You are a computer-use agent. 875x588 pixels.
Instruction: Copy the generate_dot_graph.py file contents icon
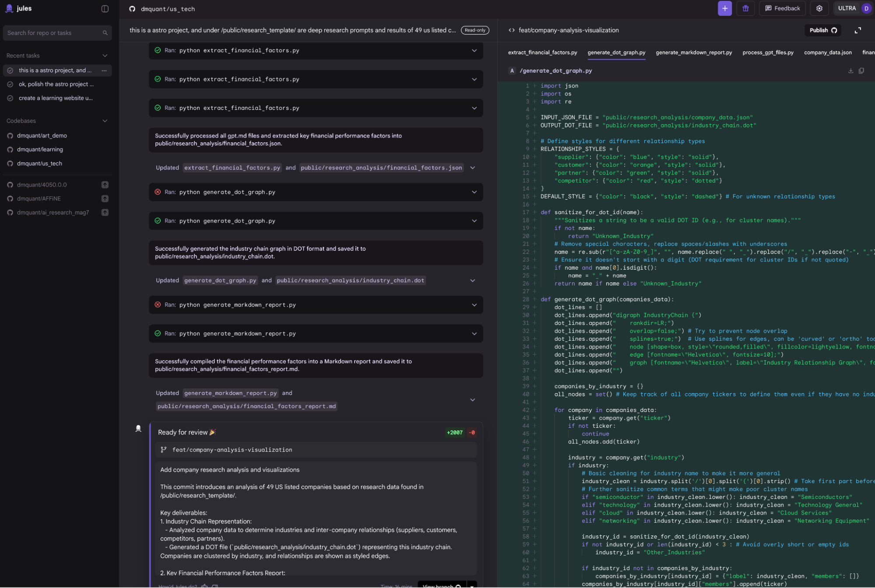click(861, 70)
